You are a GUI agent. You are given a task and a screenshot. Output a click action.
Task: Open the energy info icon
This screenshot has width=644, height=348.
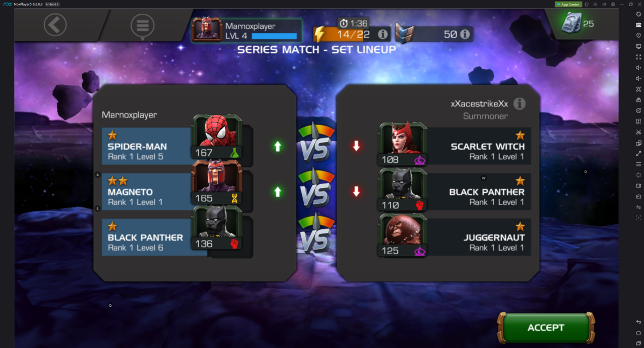tap(383, 34)
